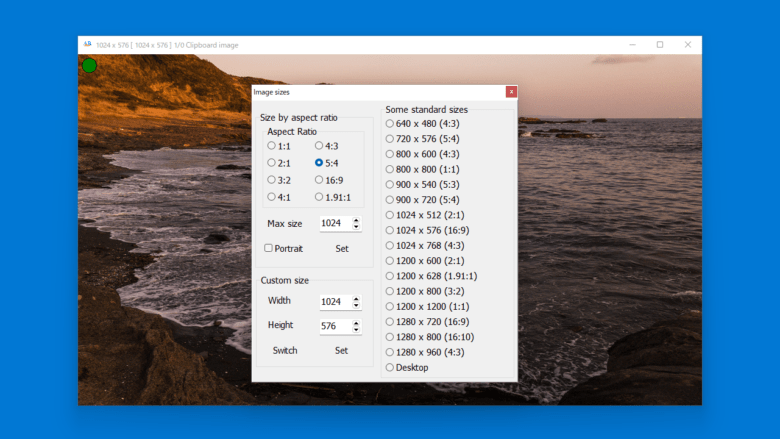Select the 2:1 aspect ratio radio button

coord(279,163)
